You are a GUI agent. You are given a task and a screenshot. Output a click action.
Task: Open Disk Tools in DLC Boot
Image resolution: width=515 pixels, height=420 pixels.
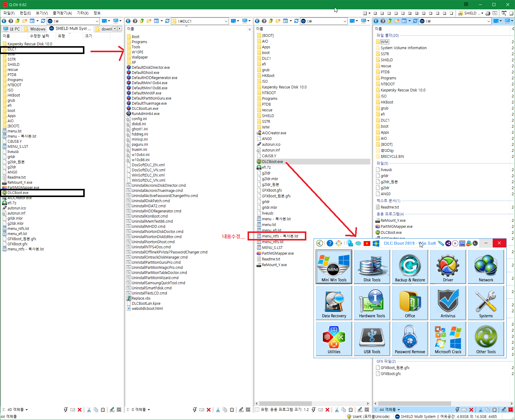tap(372, 267)
